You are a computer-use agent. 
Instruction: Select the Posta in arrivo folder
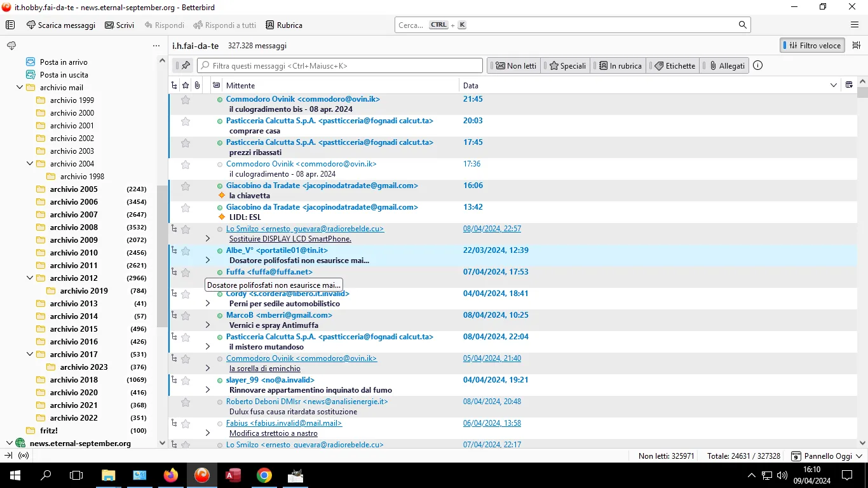click(x=64, y=62)
